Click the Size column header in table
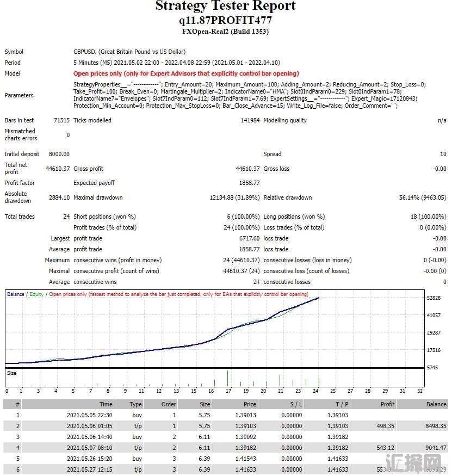 [205, 404]
